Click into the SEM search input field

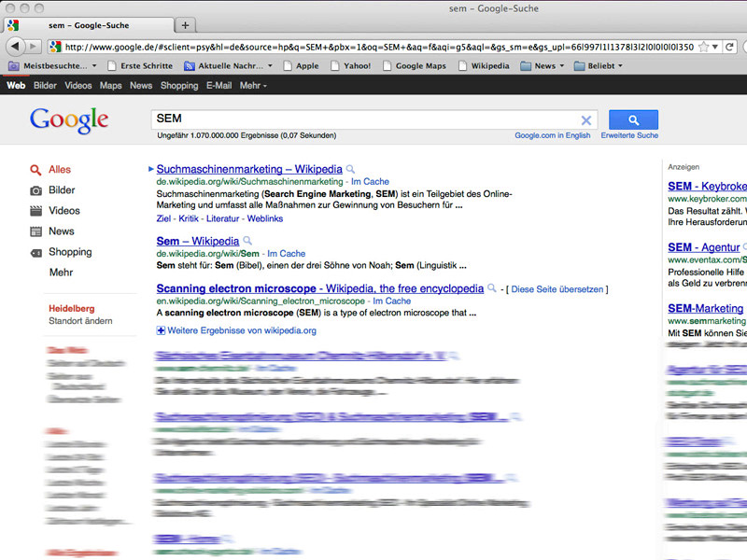(364, 119)
